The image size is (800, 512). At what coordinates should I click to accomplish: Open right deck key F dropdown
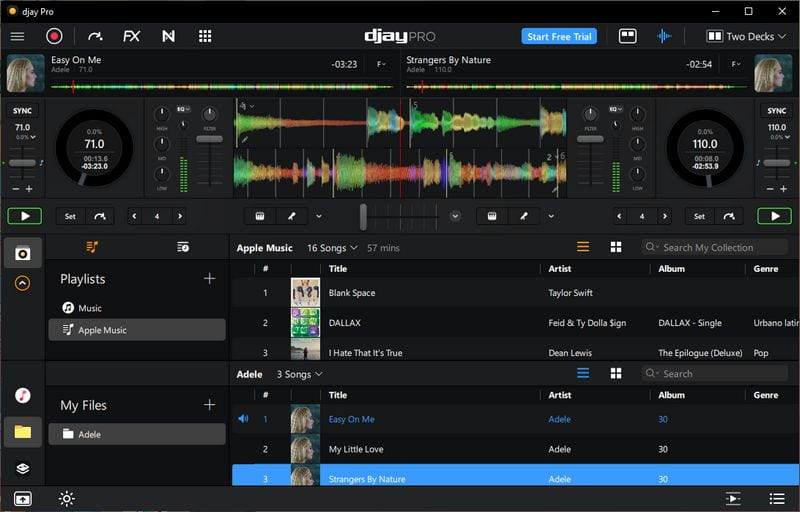tap(736, 64)
